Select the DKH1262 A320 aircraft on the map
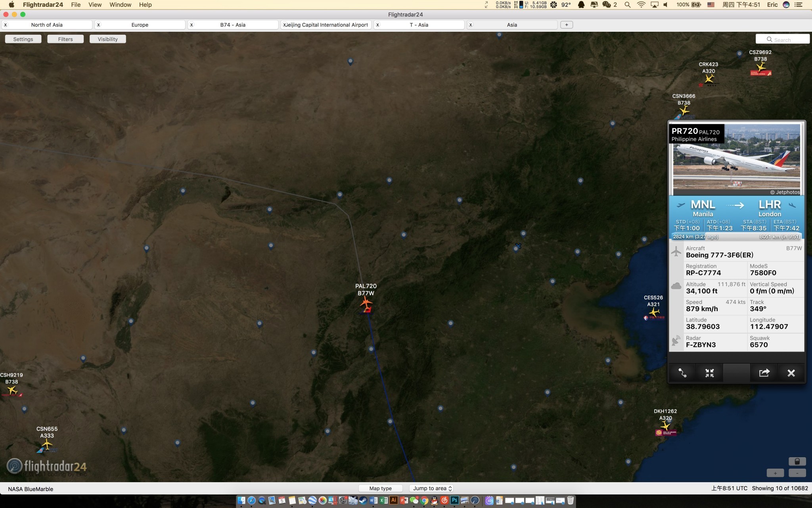The width and height of the screenshot is (812, 508). [665, 426]
